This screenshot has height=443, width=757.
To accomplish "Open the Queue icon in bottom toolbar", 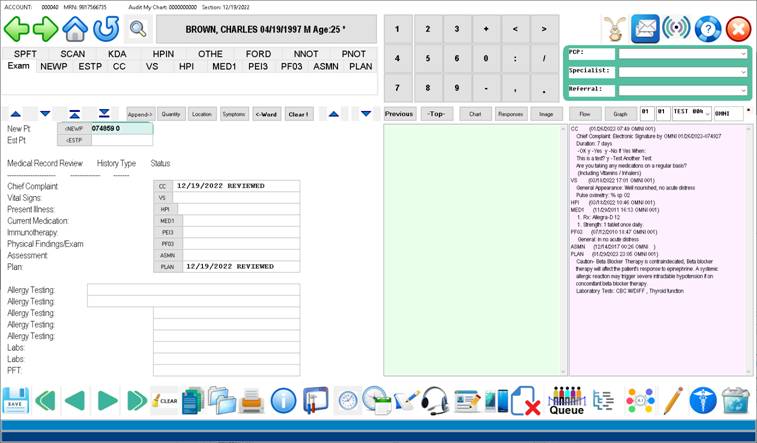I will [x=566, y=402].
